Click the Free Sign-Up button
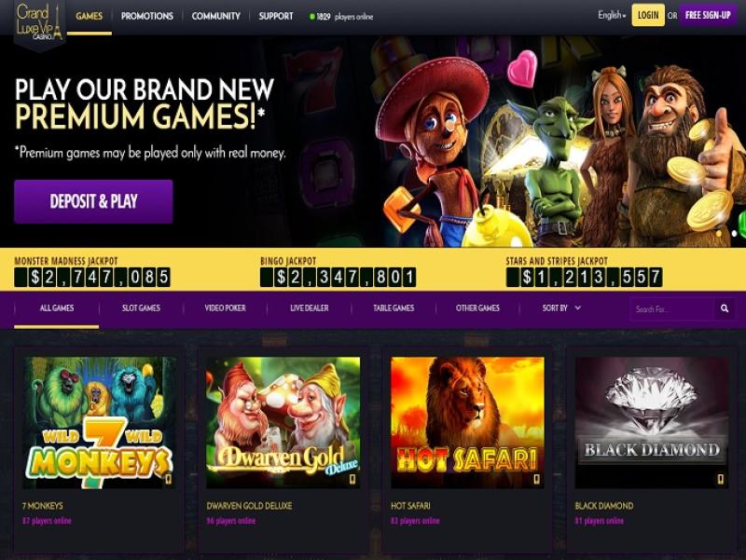Image resolution: width=746 pixels, height=560 pixels. 708,15
